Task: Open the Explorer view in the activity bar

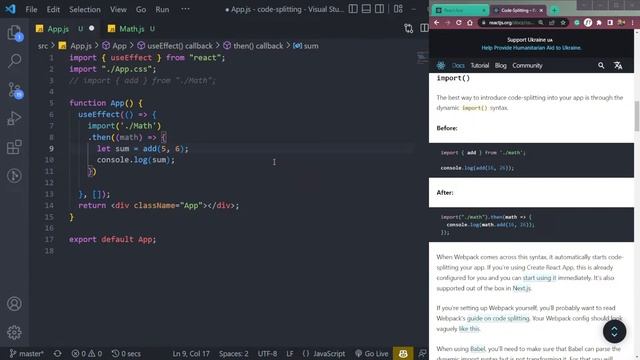Action: 14,33
